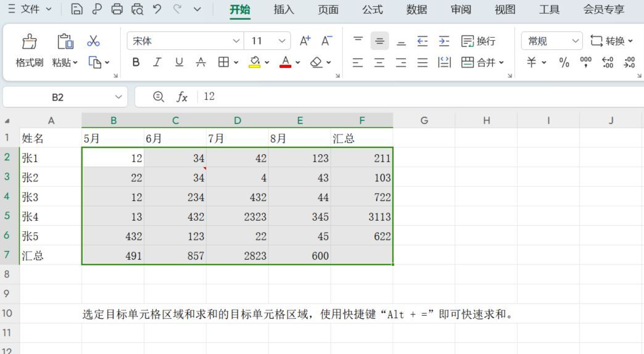Switch to 页面 tab
644x354 pixels.
point(328,9)
